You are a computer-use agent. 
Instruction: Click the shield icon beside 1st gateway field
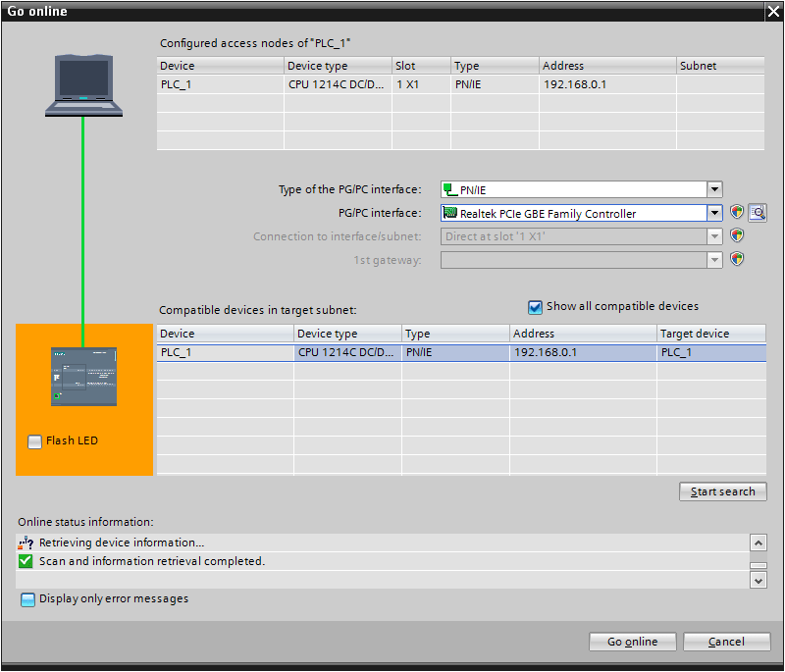[x=737, y=259]
